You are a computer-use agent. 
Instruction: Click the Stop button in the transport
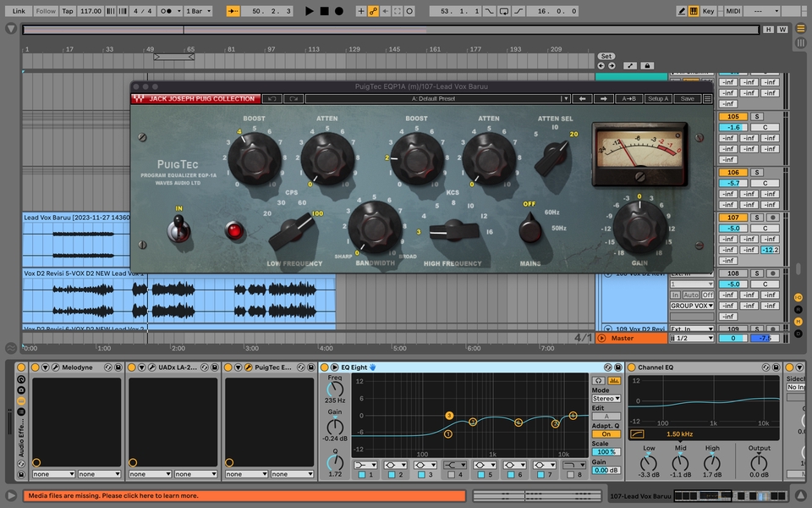point(324,11)
